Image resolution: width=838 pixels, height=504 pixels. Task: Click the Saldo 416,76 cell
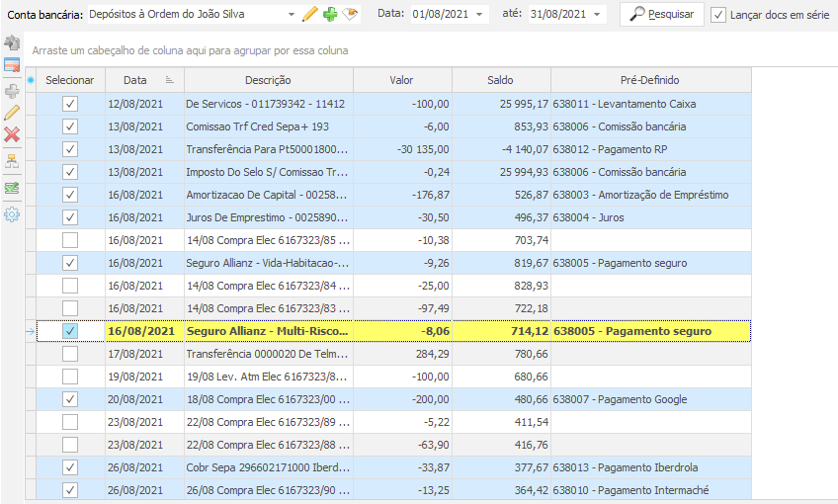501,445
